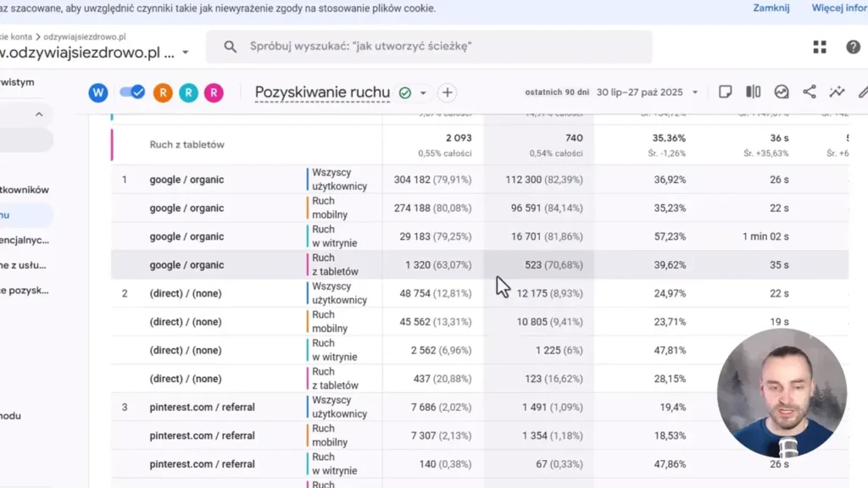This screenshot has height=488, width=868.
Task: Click the annotations note icon
Action: click(726, 91)
